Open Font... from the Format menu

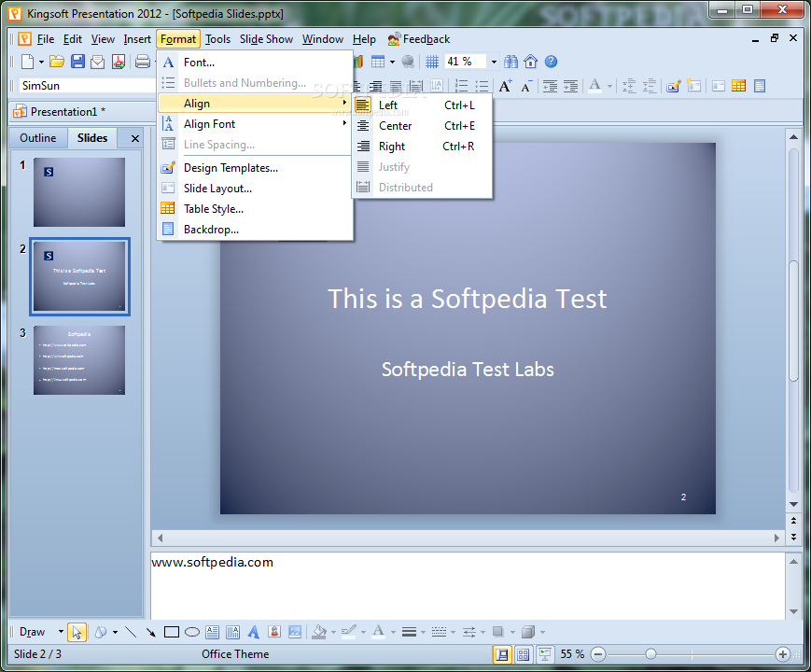pos(256,63)
